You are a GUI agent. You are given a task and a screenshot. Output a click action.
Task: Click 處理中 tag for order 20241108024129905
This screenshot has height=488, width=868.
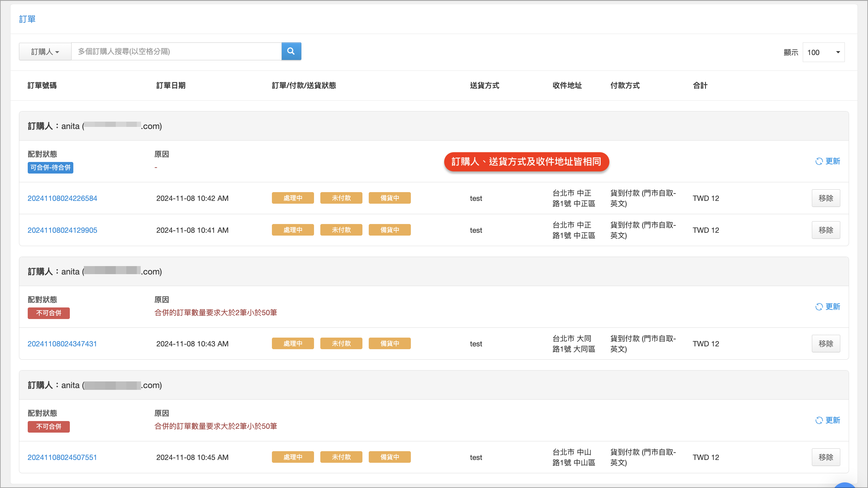[293, 230]
